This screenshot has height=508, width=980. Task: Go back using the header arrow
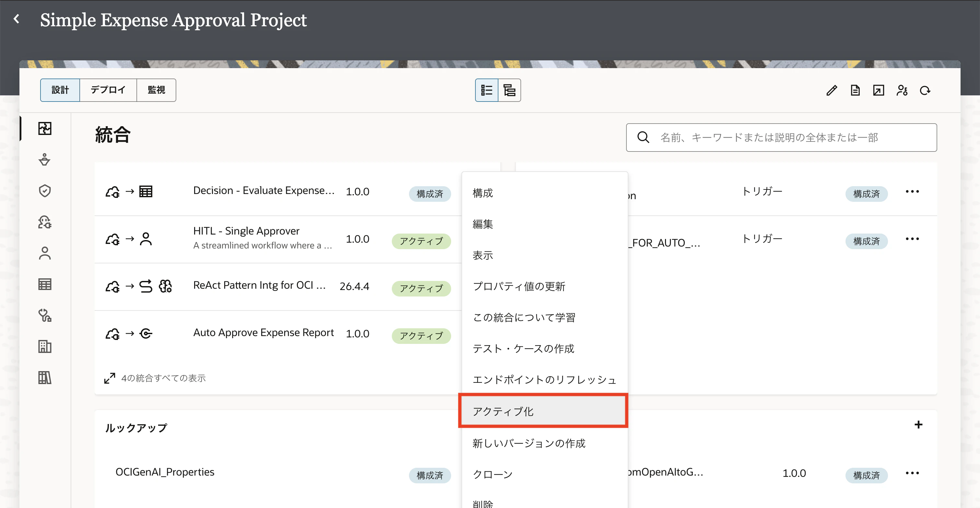click(x=16, y=19)
